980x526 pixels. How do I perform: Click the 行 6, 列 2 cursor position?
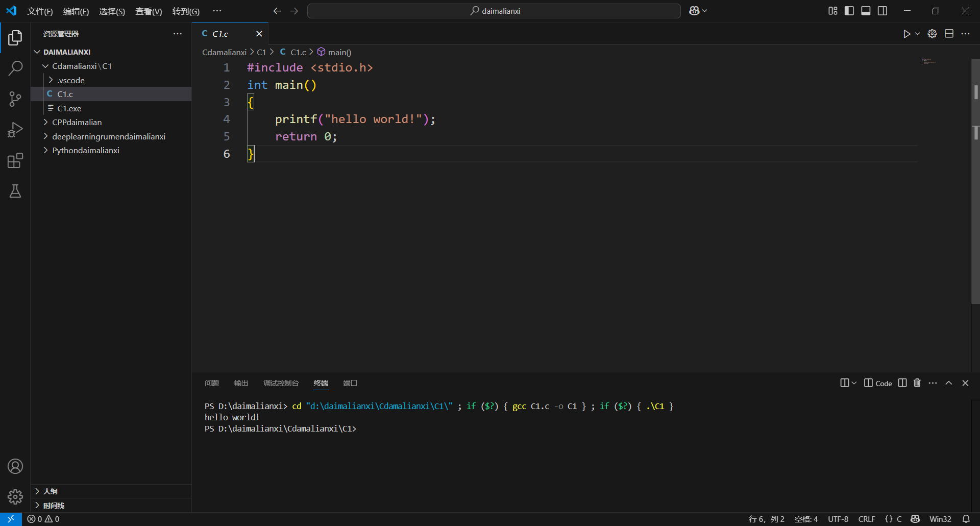(x=766, y=519)
